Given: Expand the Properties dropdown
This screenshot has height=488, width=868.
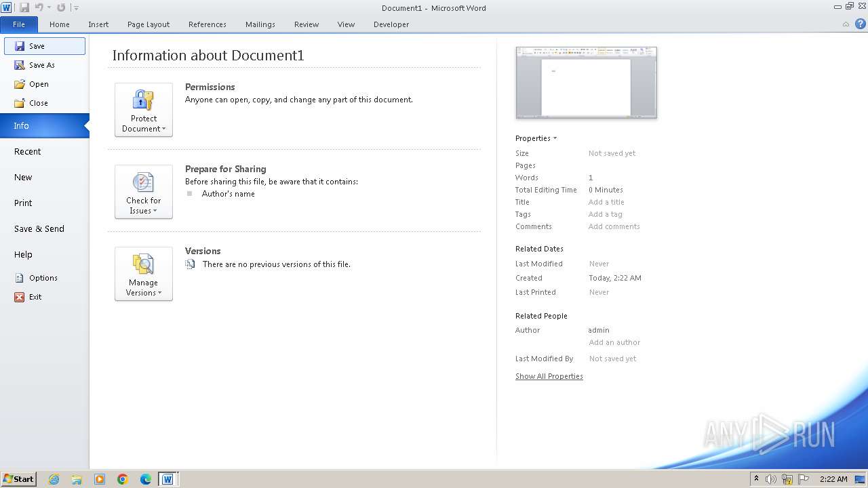Looking at the screenshot, I should pyautogui.click(x=536, y=138).
